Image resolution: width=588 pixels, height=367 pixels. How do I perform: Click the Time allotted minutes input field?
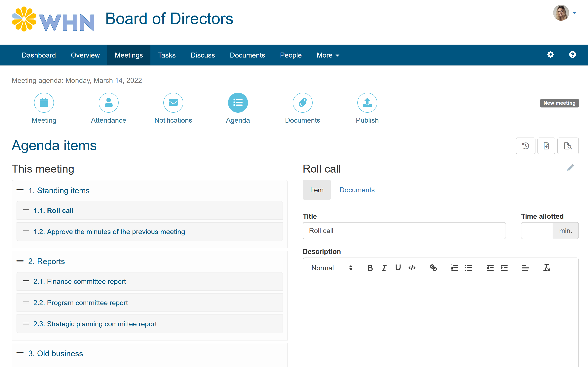tap(537, 230)
